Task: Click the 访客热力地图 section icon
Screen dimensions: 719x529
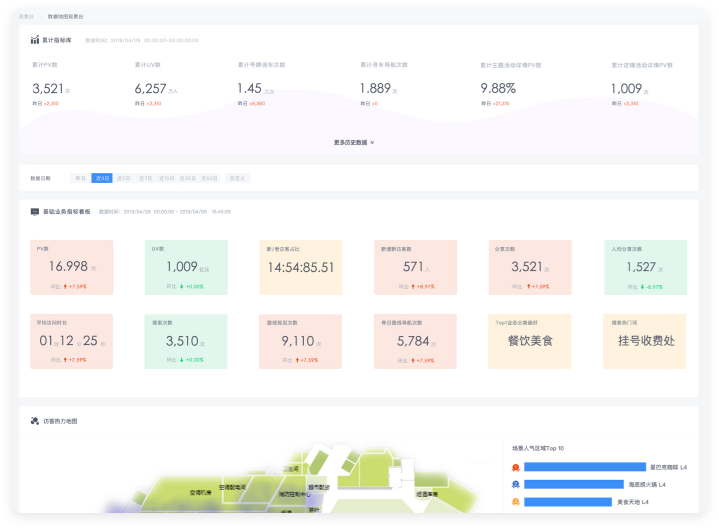Action: click(35, 421)
